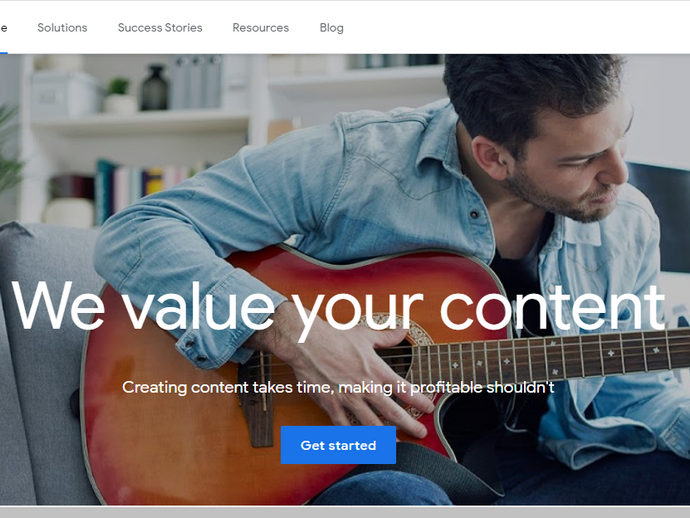This screenshot has height=518, width=690.
Task: Click the blue Get started button
Action: click(x=338, y=445)
